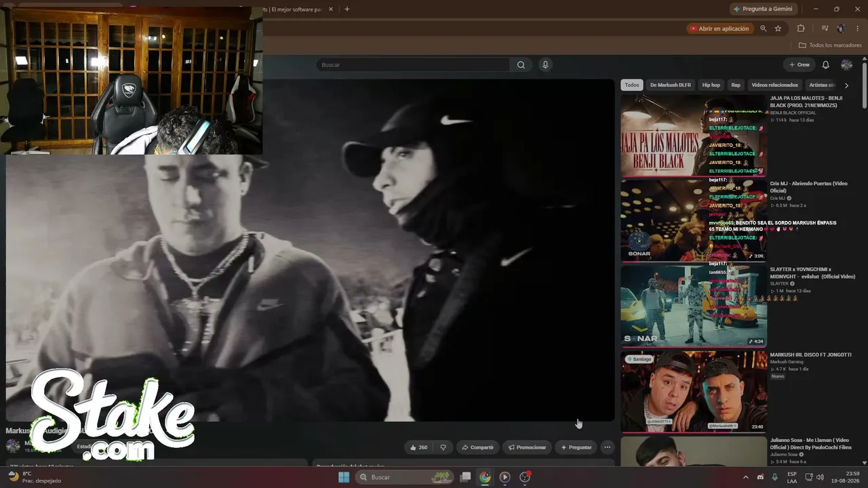This screenshot has width=868, height=488.
Task: Open YouTube notifications bell
Action: pos(826,65)
